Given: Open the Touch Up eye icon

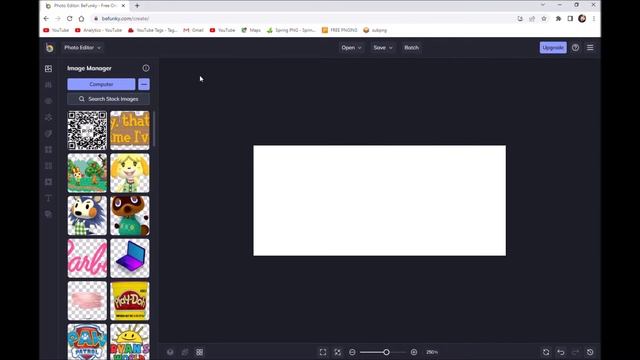Looking at the screenshot, I should [x=49, y=101].
